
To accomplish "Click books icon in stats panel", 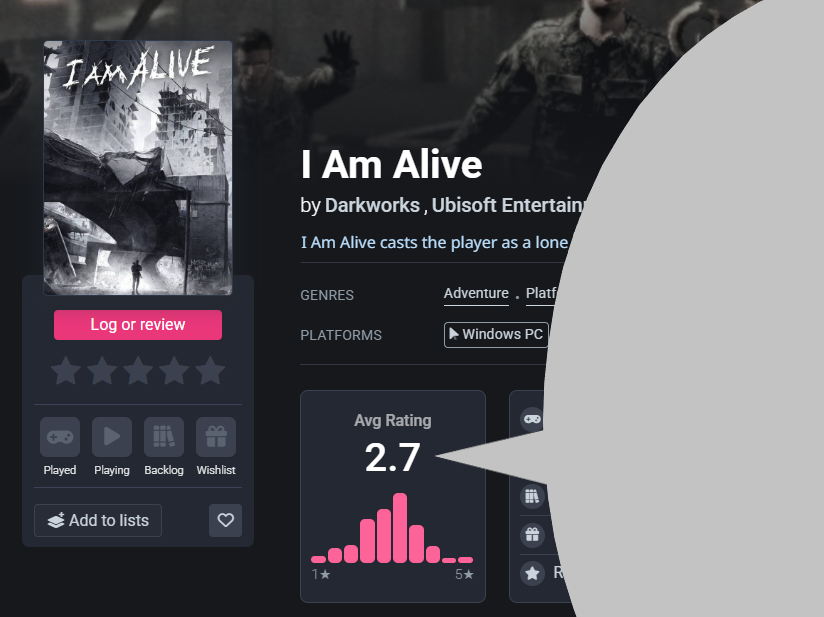I will coord(532,496).
